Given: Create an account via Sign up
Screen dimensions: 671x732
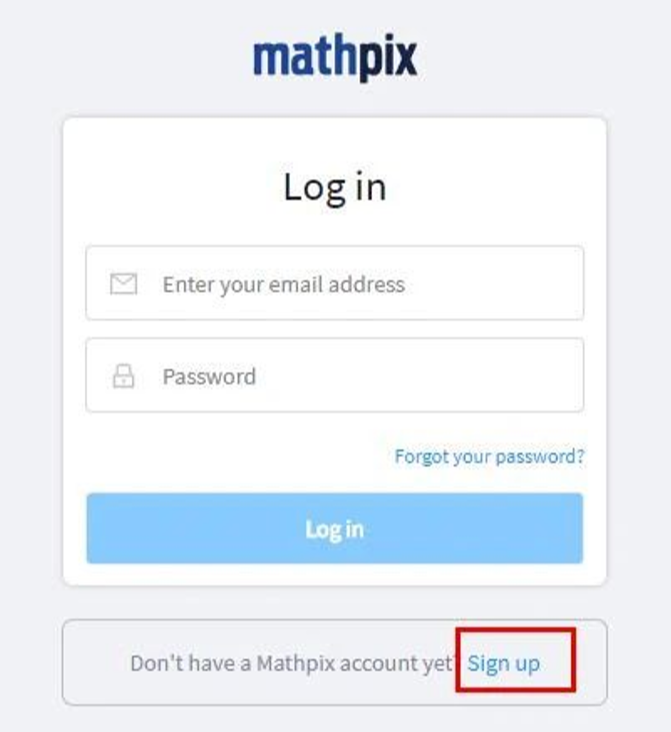Looking at the screenshot, I should point(504,663).
